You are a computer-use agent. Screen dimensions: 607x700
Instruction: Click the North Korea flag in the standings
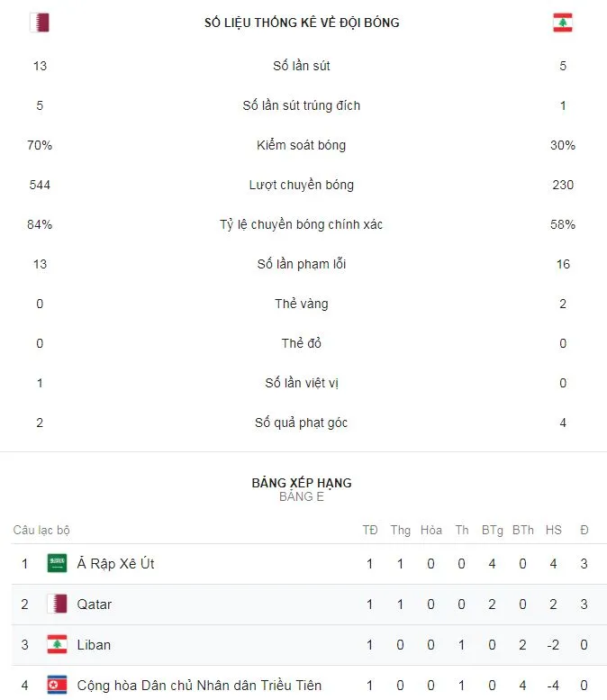tap(58, 686)
